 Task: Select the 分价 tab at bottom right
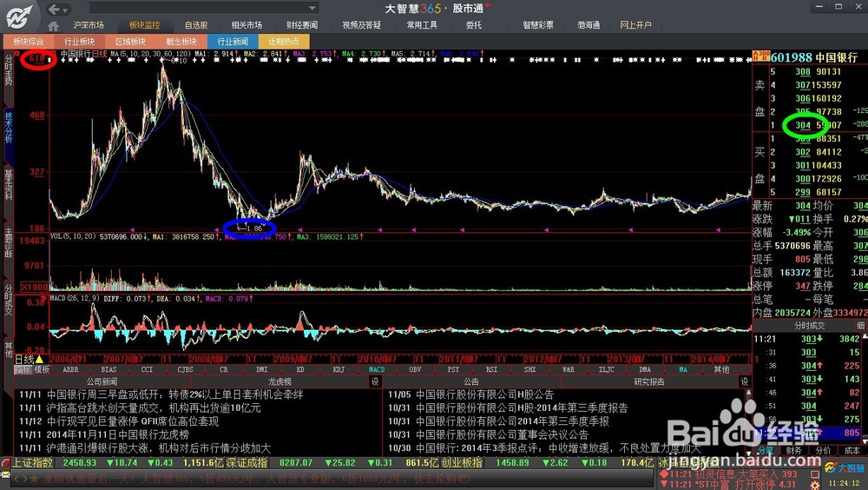pyautogui.click(x=823, y=451)
